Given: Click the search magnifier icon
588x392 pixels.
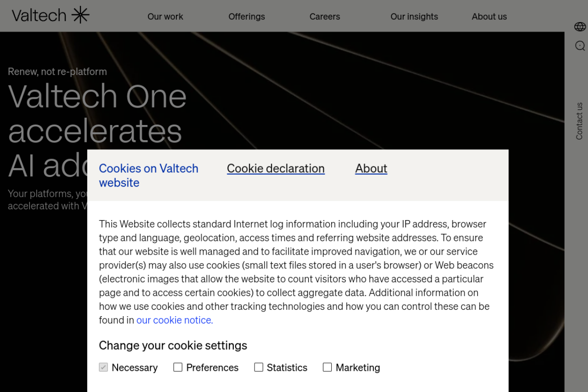Looking at the screenshot, I should [580, 45].
